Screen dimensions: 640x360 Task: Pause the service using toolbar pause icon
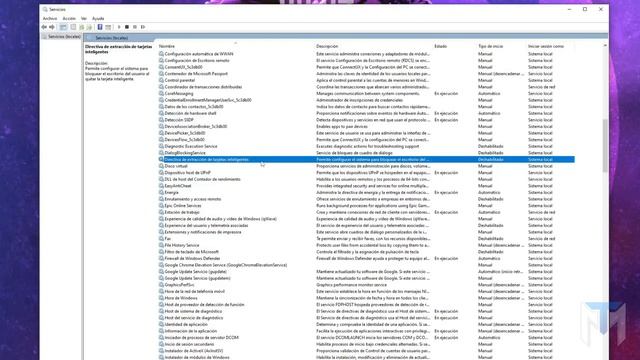(135, 27)
